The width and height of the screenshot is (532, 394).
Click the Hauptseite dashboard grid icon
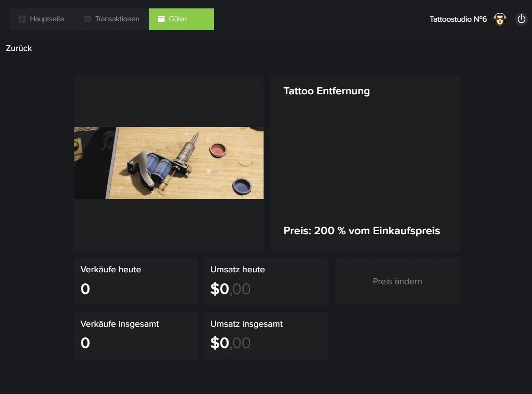[x=22, y=19]
